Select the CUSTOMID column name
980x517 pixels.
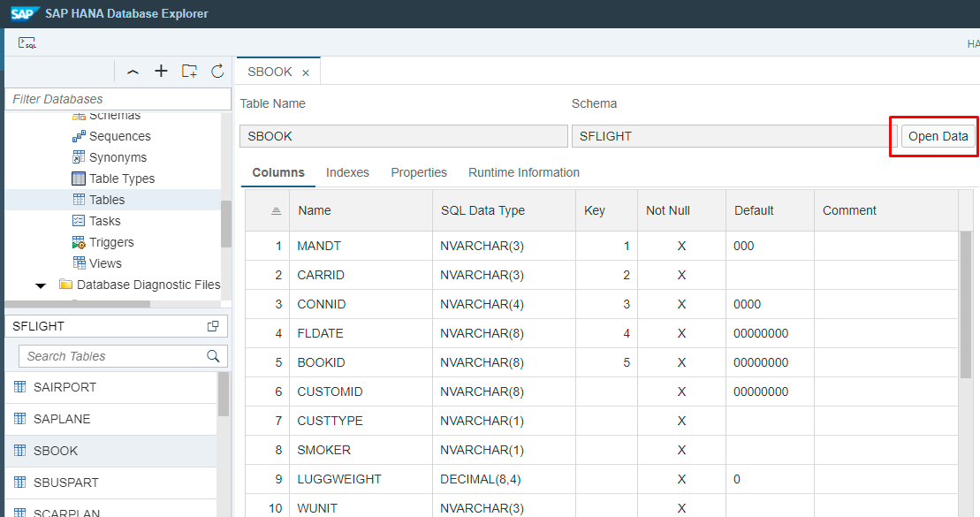(x=330, y=392)
